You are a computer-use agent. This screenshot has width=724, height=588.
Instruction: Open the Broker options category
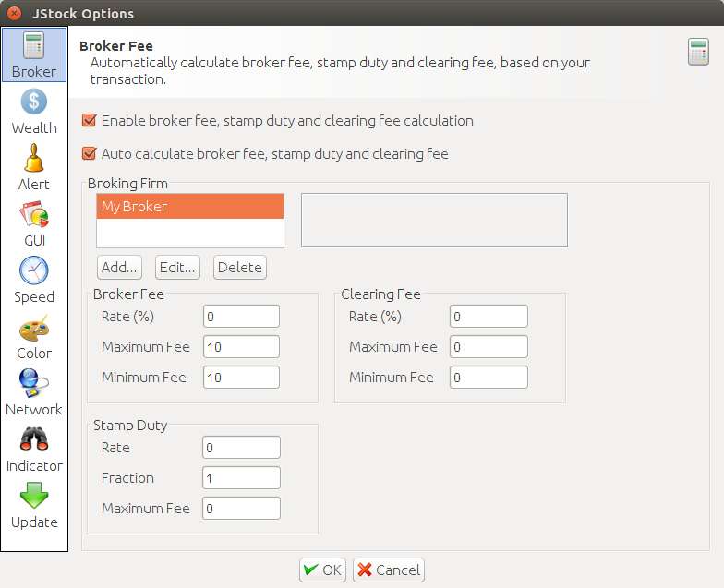point(34,55)
